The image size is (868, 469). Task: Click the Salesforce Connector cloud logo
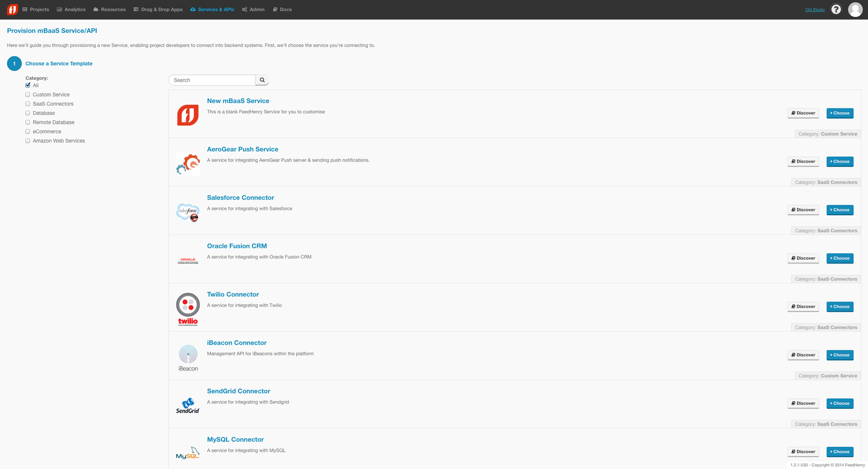[x=188, y=212]
